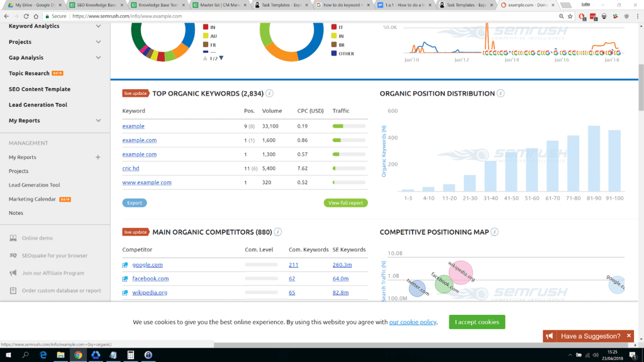Open external link icon for facebook.com
The height and width of the screenshot is (362, 644).
pos(125,278)
